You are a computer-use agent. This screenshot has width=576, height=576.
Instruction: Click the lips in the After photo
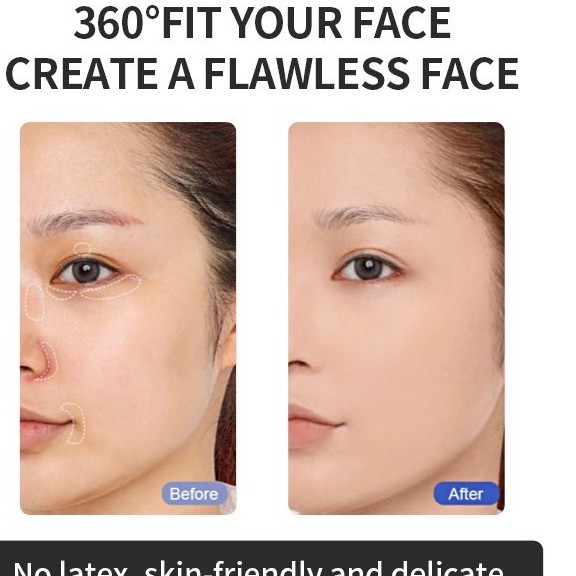[315, 425]
